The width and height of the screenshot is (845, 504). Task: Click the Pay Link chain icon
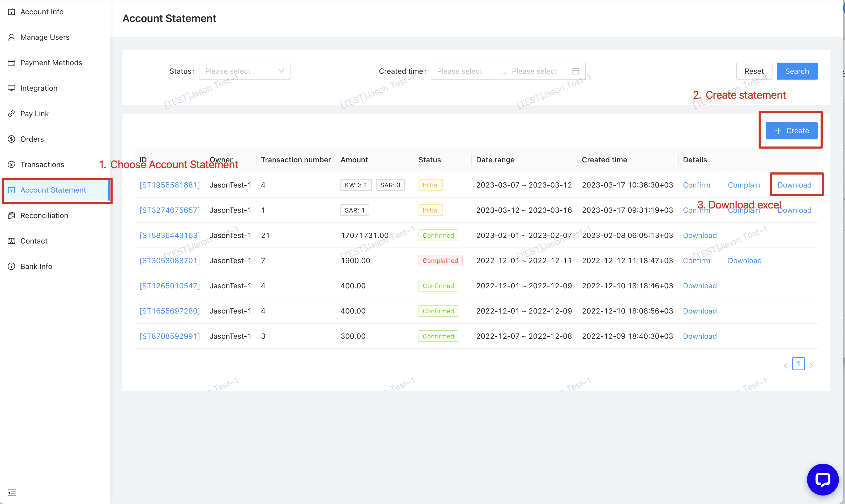click(12, 114)
